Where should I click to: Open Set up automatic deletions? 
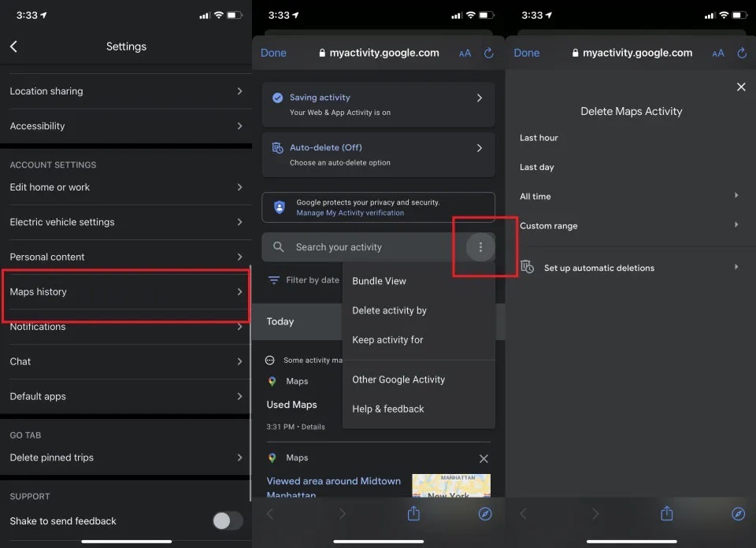coord(598,268)
